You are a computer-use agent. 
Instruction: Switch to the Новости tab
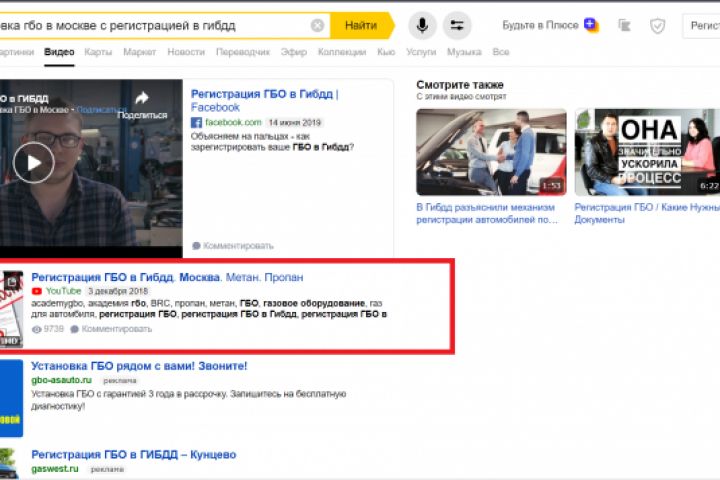click(186, 52)
